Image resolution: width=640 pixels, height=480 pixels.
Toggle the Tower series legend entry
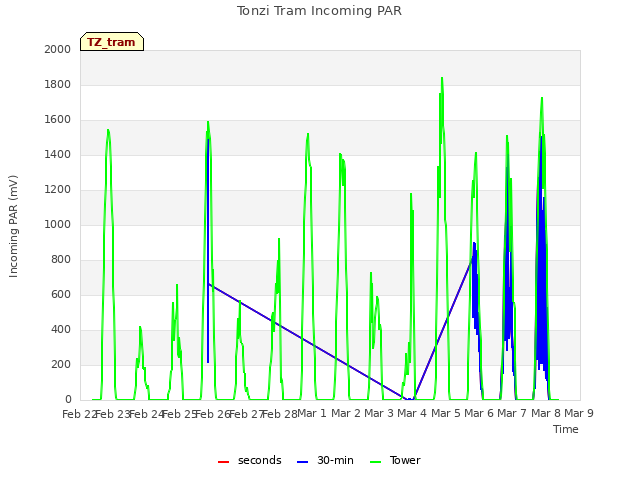tap(395, 460)
